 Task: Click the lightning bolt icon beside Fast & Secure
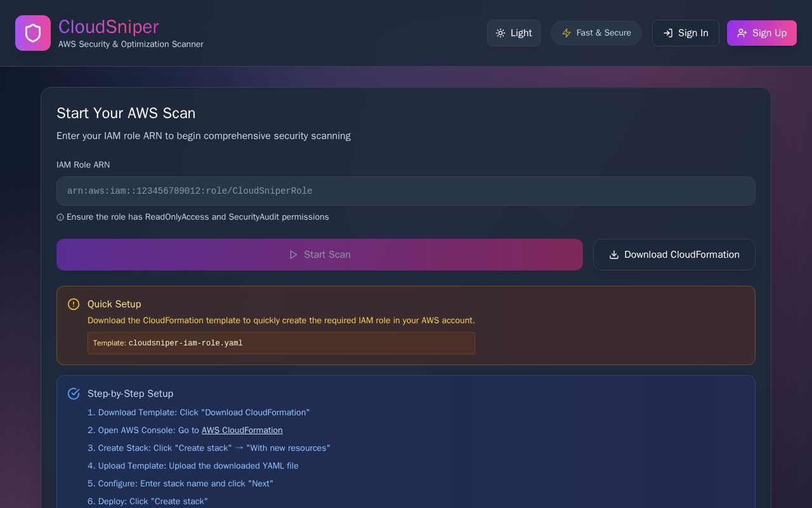pos(566,33)
